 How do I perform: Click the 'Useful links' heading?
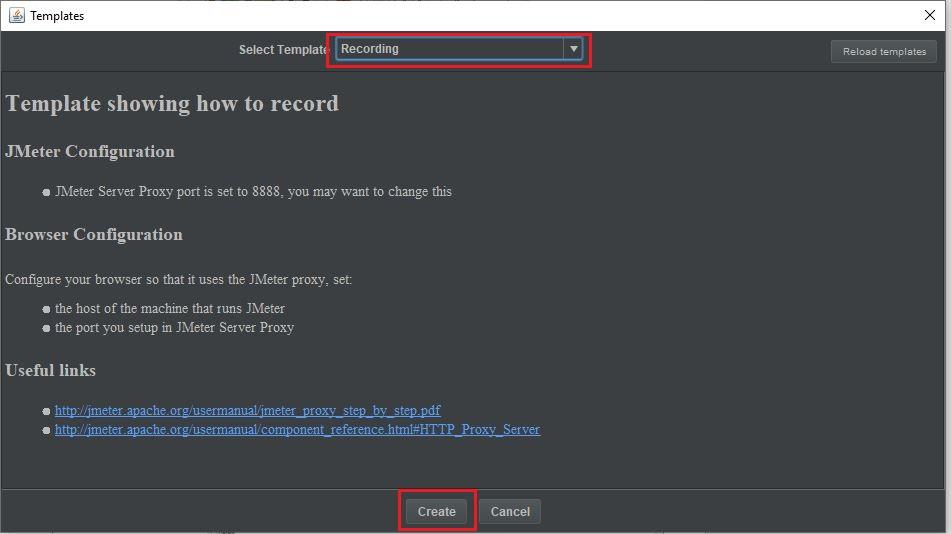[x=50, y=370]
